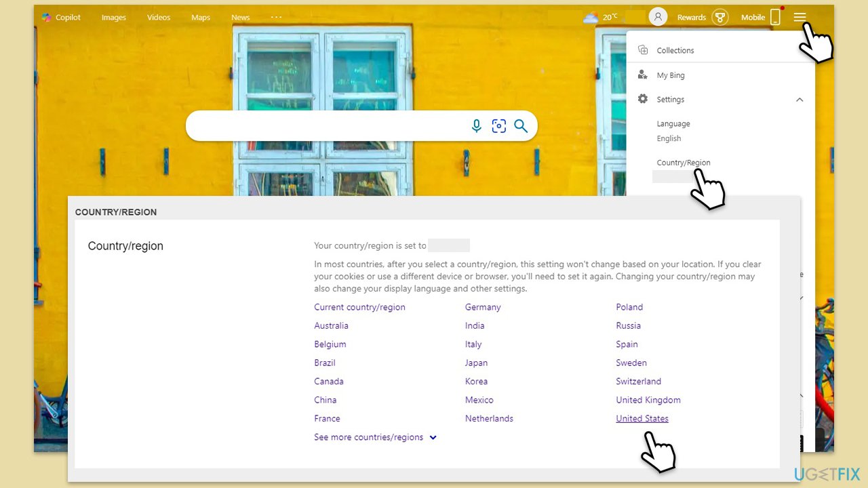Open Copilot from the top bar
The width and height of the screenshot is (868, 488).
[61, 18]
